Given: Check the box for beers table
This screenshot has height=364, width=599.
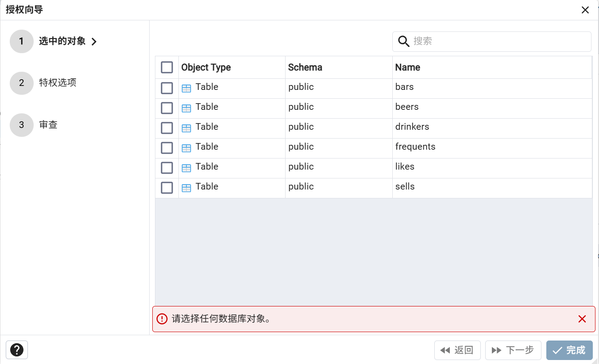Looking at the screenshot, I should pos(167,108).
